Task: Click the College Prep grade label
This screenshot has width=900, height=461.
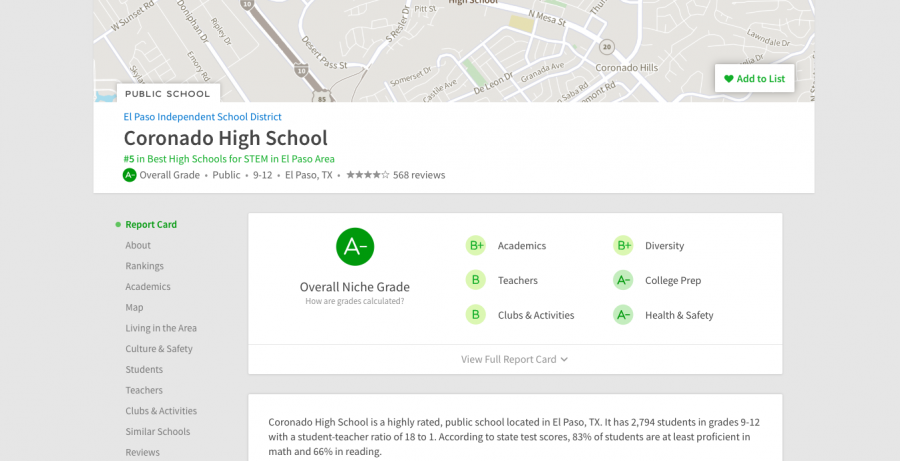Action: [x=673, y=280]
